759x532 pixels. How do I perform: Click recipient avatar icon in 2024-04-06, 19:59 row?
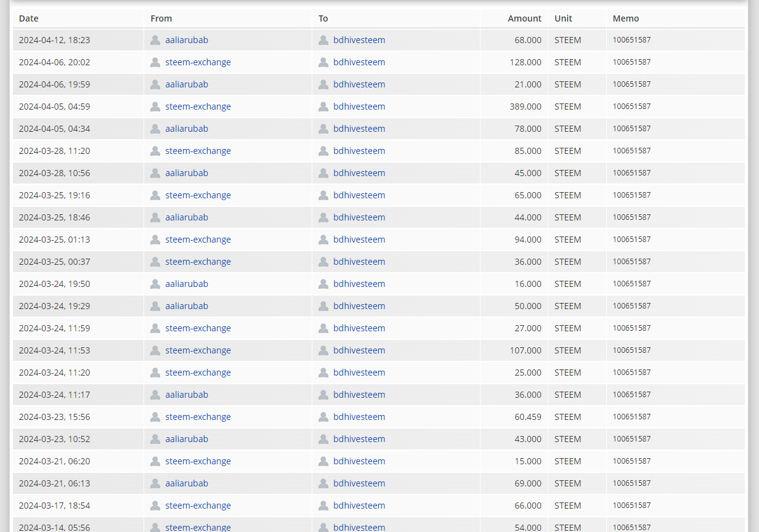[323, 84]
